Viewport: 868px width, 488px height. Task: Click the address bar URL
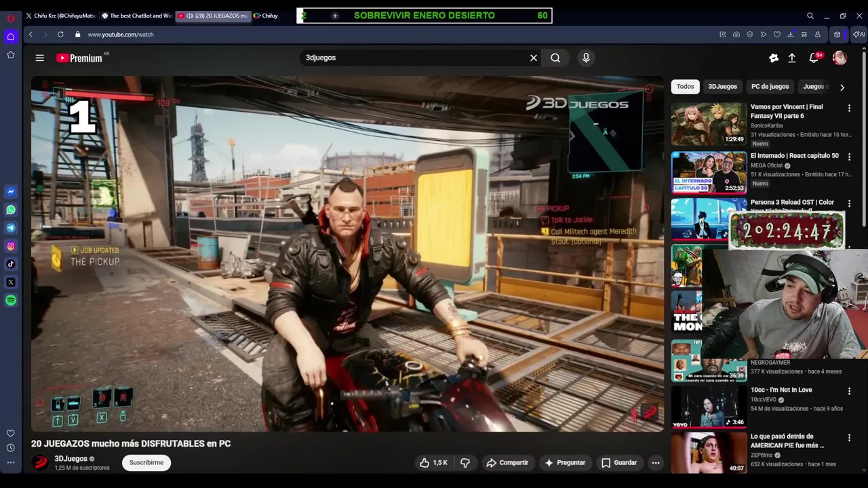[121, 34]
